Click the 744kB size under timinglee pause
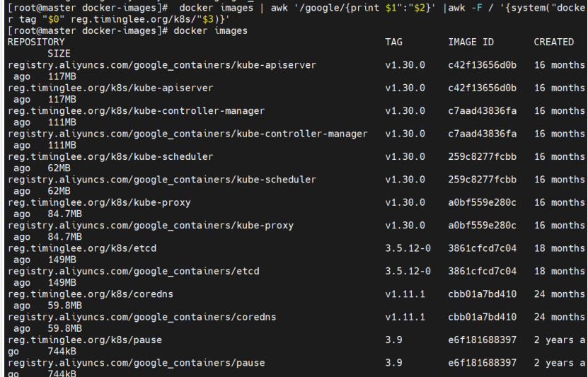 (62, 351)
